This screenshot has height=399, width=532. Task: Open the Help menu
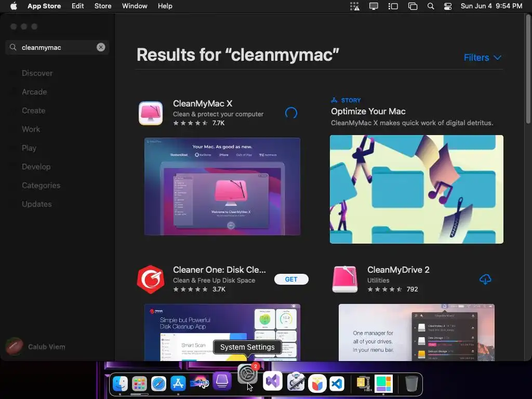(x=165, y=6)
